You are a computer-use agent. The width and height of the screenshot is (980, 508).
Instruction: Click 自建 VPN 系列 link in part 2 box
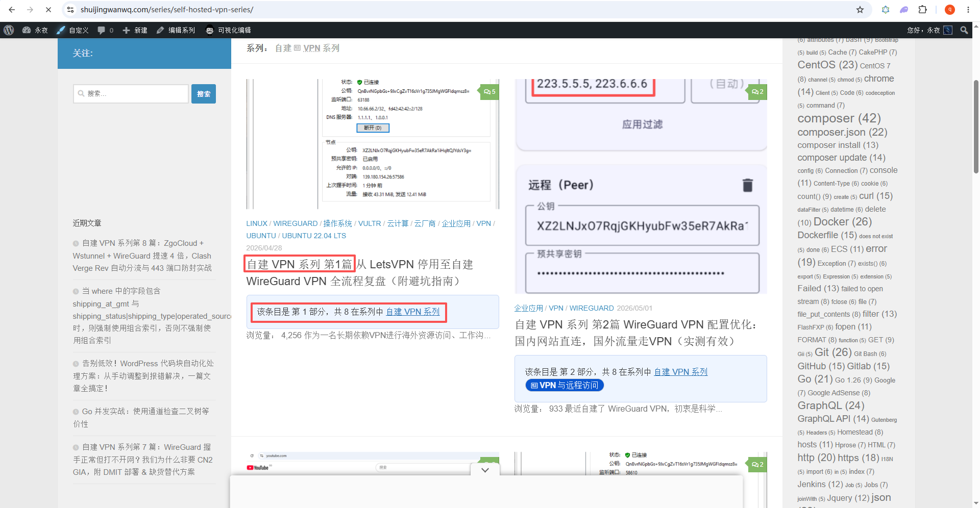681,372
